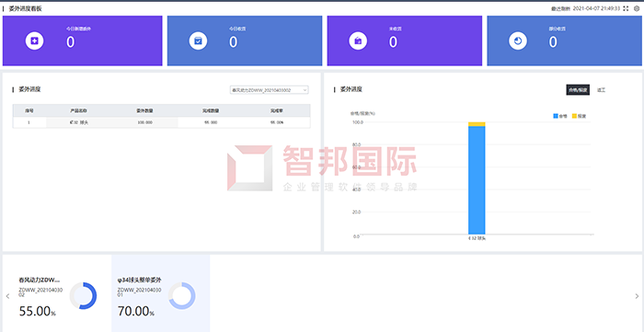Toggle fullscreen with the expand icon
Image resolution: width=644 pixels, height=332 pixels.
pyautogui.click(x=626, y=8)
